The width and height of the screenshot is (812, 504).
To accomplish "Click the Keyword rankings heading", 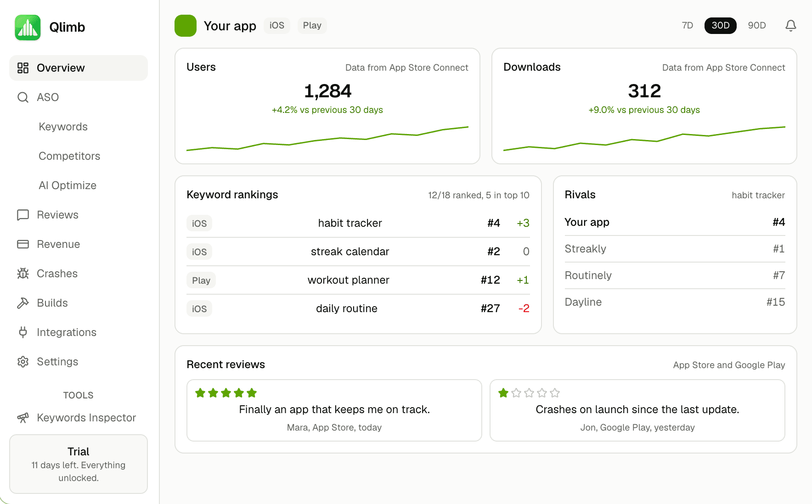I will tap(232, 195).
